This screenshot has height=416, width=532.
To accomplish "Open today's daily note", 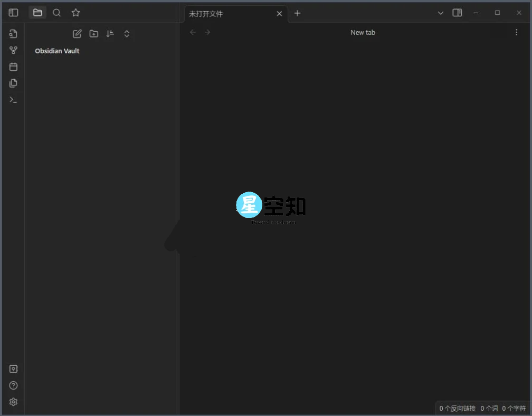I will (13, 67).
